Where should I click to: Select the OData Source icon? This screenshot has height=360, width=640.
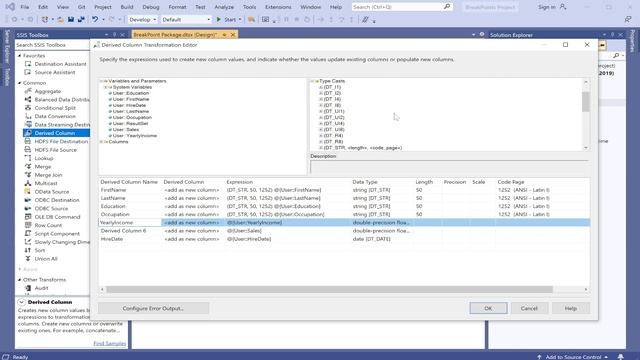click(x=28, y=191)
